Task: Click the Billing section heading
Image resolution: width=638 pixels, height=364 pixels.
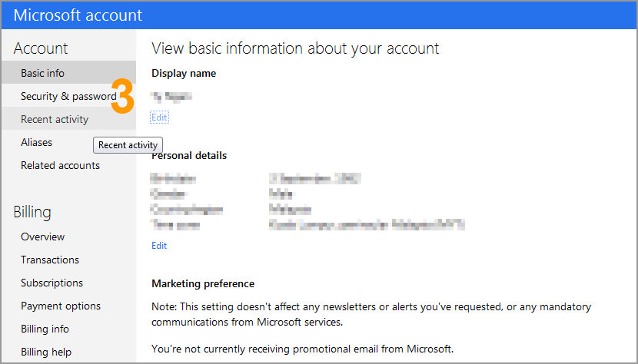Action: pyautogui.click(x=32, y=212)
